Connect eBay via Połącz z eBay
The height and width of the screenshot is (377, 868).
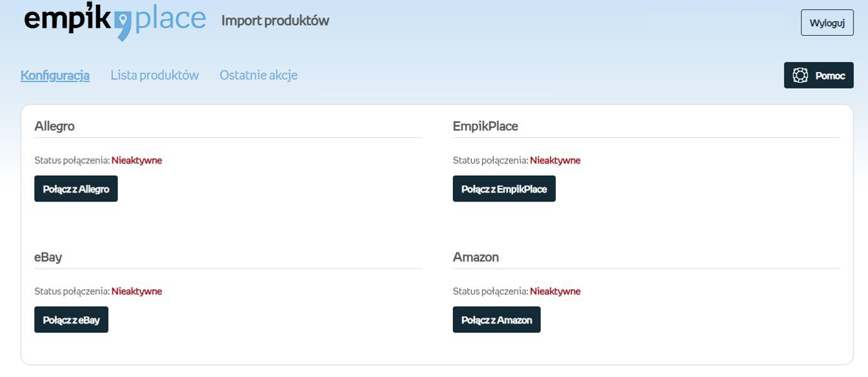point(71,320)
